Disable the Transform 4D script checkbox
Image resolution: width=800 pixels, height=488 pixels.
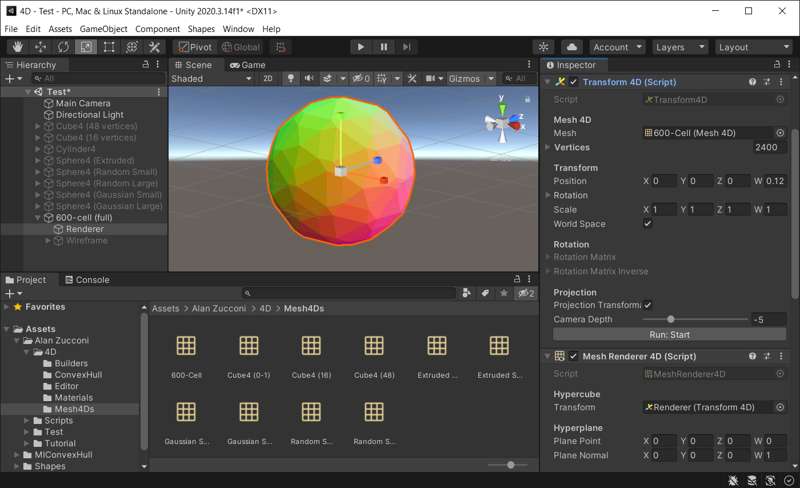tap(574, 82)
